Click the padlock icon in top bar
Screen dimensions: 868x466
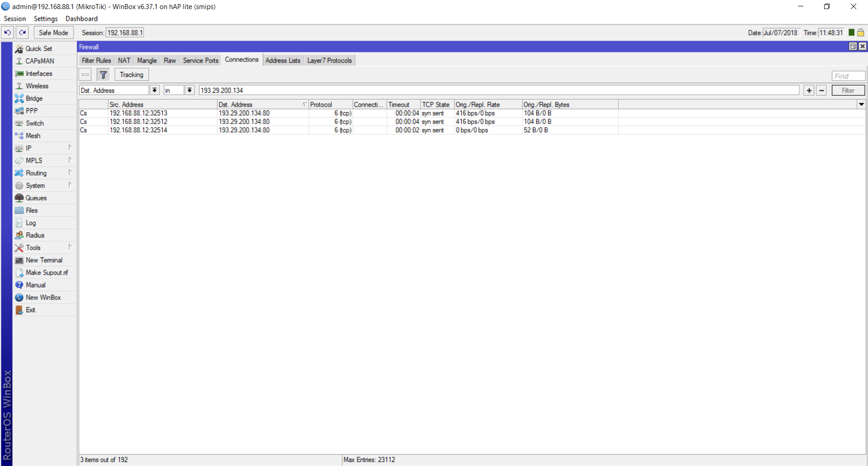pos(861,33)
